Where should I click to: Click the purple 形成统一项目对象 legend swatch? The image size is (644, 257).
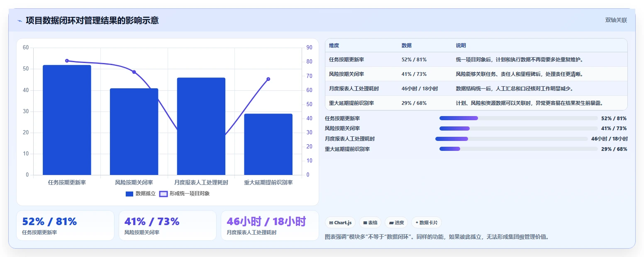point(163,194)
